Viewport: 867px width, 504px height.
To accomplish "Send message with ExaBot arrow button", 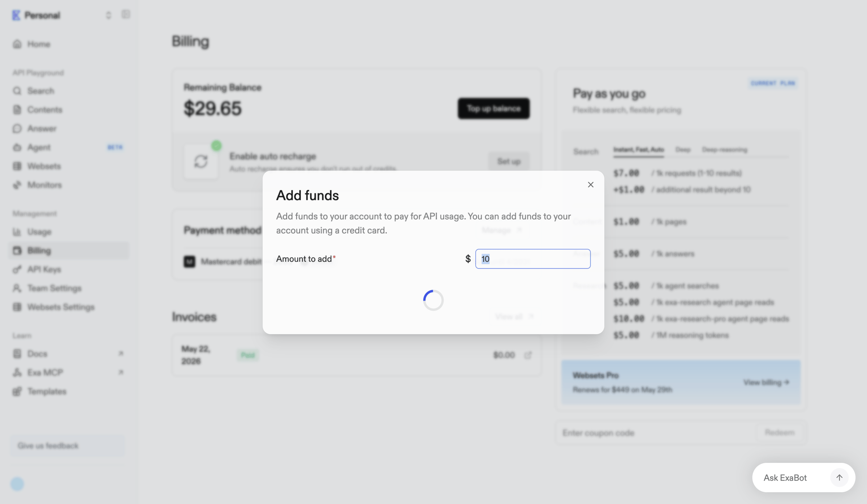I will click(x=839, y=477).
